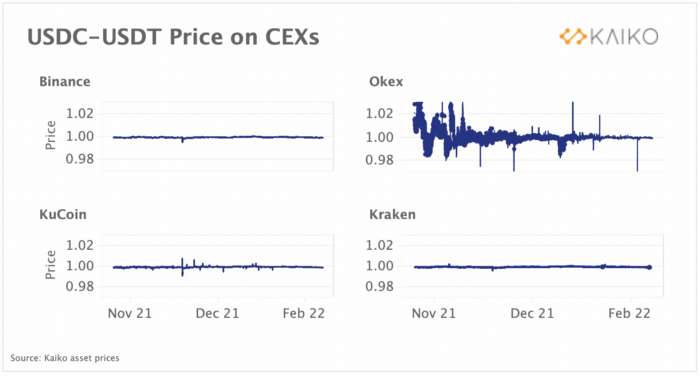This screenshot has height=376, width=700.
Task: Click the Nov 21 label under Kraken chart
Action: (434, 313)
